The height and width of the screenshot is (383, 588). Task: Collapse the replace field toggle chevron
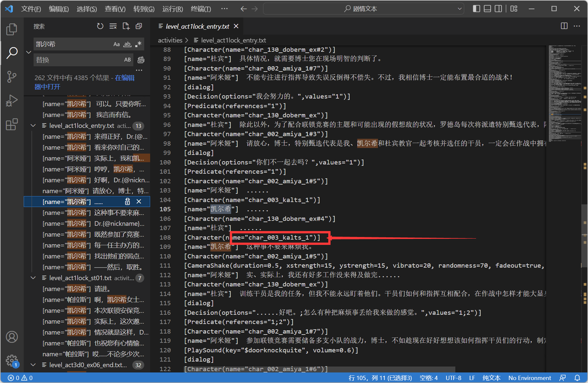tap(29, 52)
